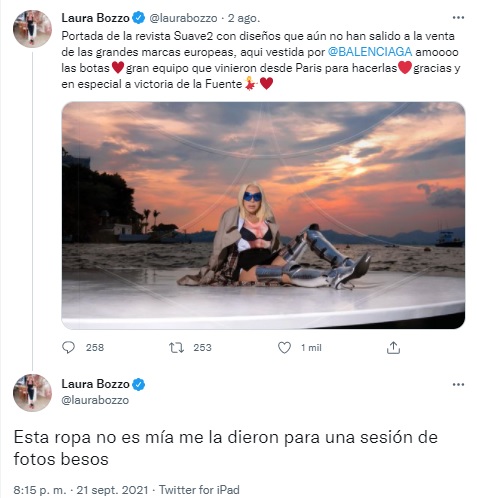Click the @laurabozzo handle under the second name
This screenshot has height=498, width=477.
coord(95,400)
